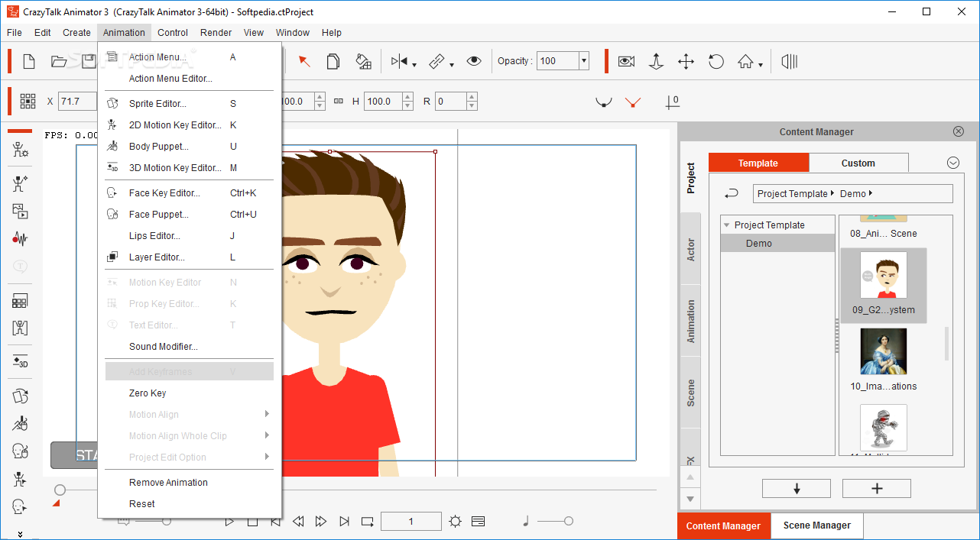Close the Content Manager panel
Viewport: 980px width, 540px height.
coord(959,131)
